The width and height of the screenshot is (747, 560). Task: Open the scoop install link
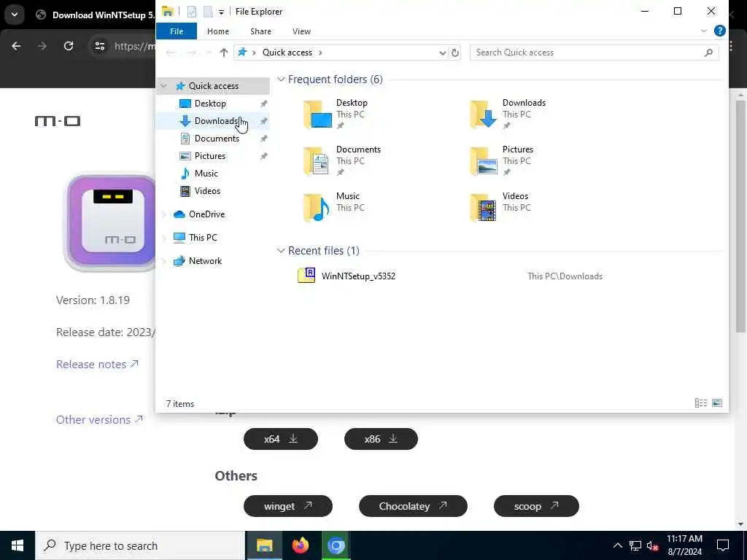[x=536, y=506]
